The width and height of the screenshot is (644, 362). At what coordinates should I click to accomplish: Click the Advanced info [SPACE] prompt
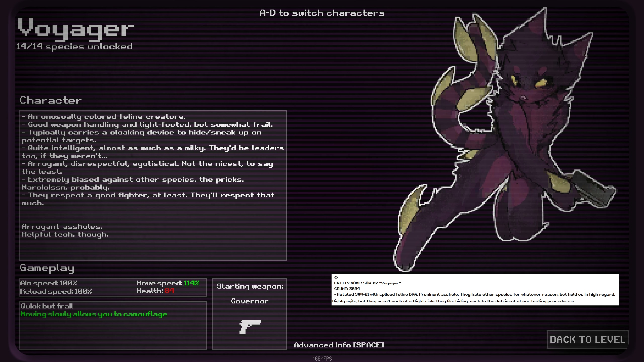coord(339,345)
